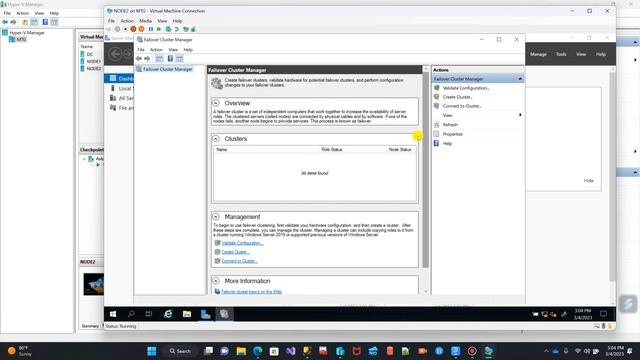Click Revert icon in VM Connection toolbar

(x=177, y=29)
